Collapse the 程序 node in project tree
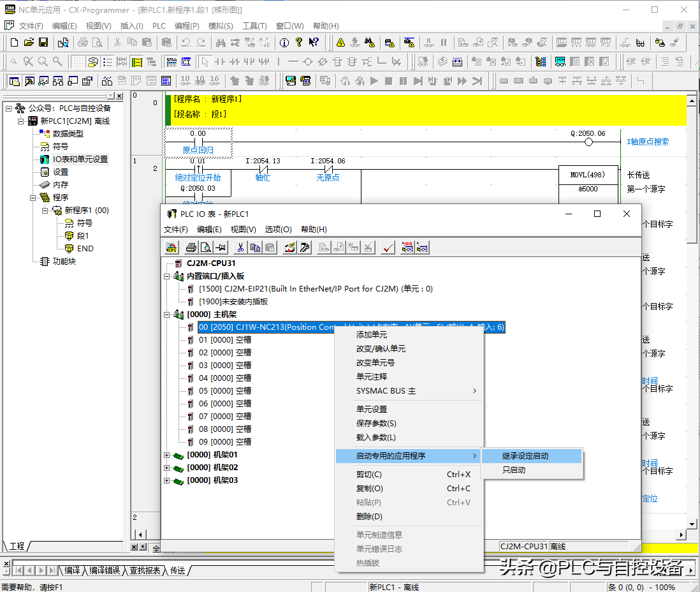 coord(33,198)
